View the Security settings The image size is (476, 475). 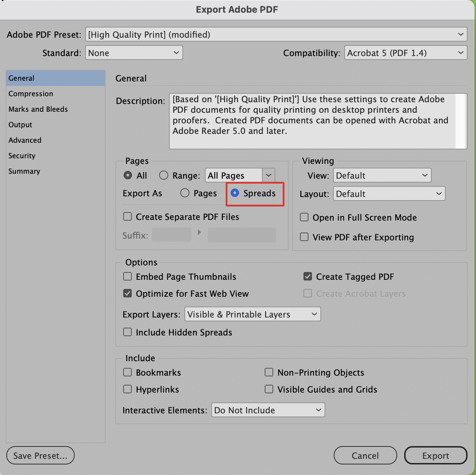click(22, 155)
